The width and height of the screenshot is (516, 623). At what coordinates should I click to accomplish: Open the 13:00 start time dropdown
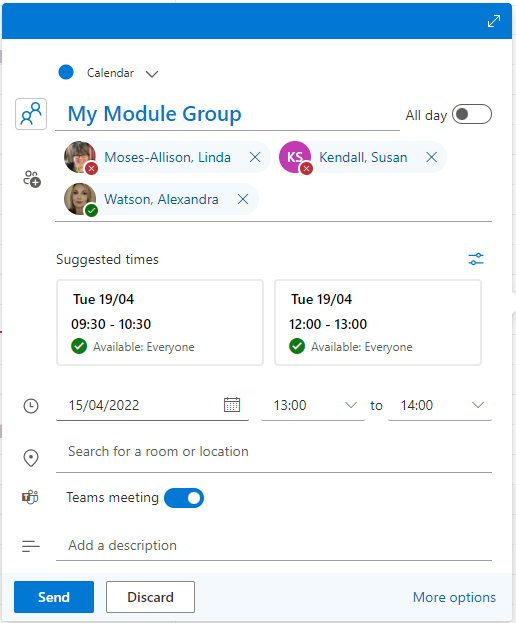click(x=313, y=405)
